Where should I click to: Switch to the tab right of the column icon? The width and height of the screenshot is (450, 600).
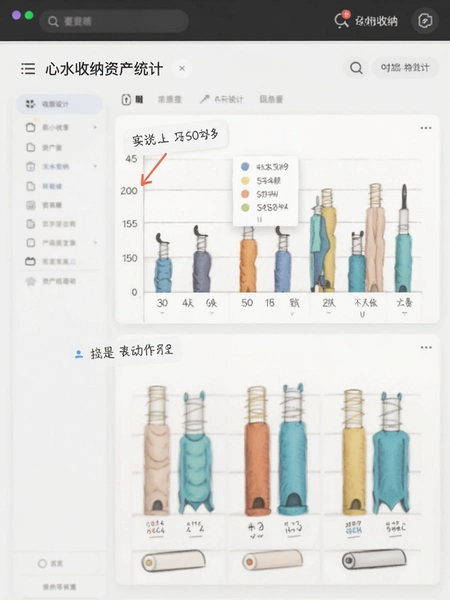coord(170,99)
